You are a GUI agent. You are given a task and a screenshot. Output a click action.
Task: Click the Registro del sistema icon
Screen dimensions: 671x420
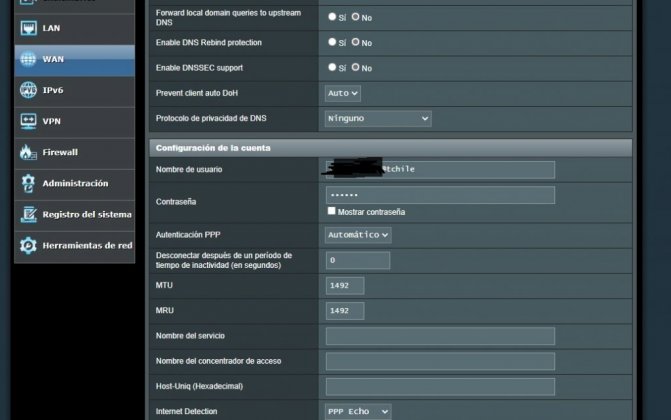coord(27,215)
